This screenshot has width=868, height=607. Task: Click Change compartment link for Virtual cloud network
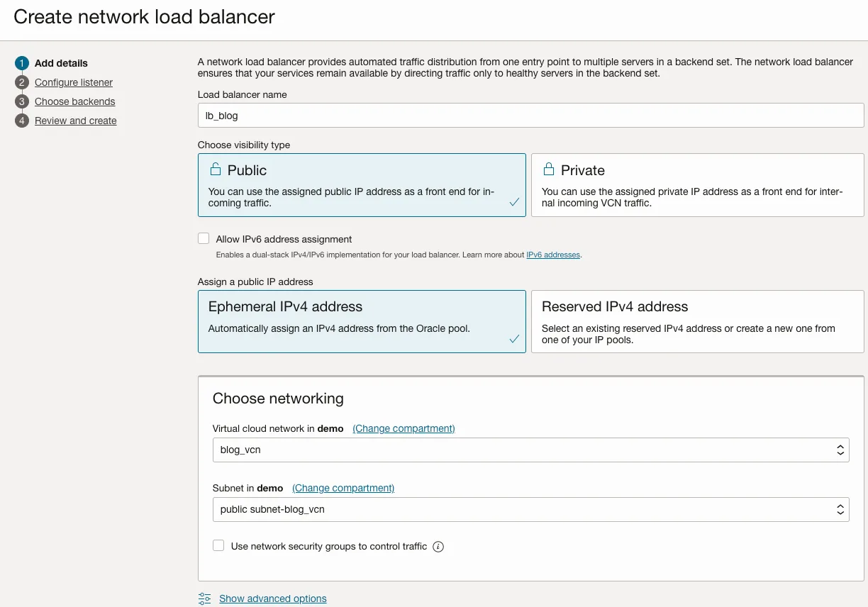404,428
